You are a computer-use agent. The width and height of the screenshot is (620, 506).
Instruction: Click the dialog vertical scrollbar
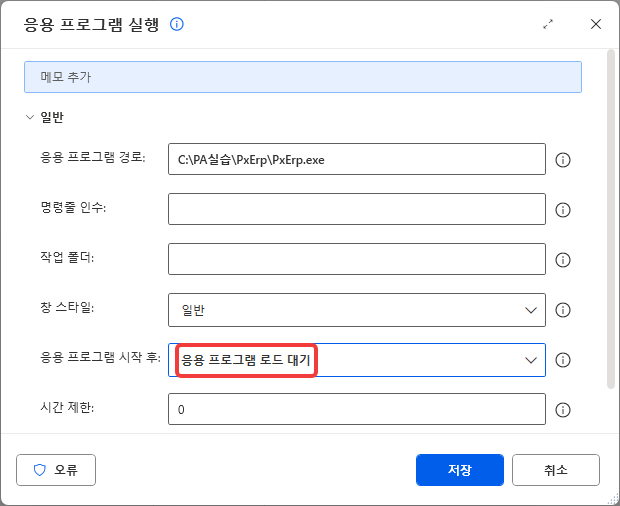[x=611, y=219]
